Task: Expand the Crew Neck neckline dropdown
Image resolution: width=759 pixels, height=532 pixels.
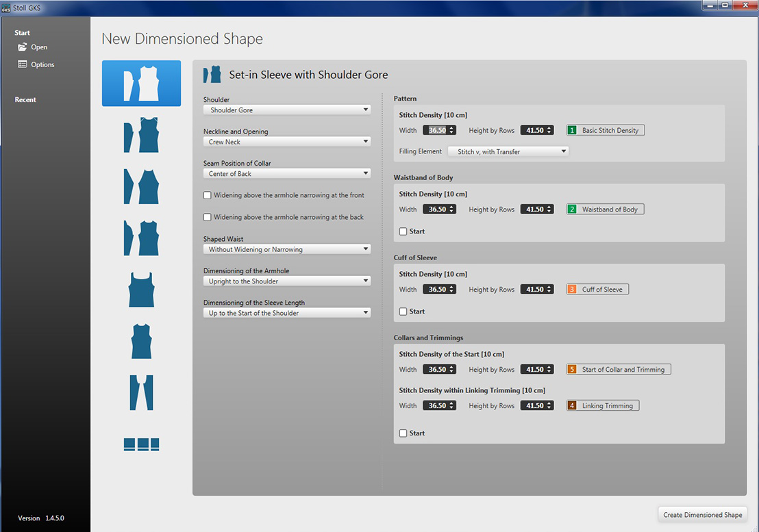Action: click(x=287, y=142)
